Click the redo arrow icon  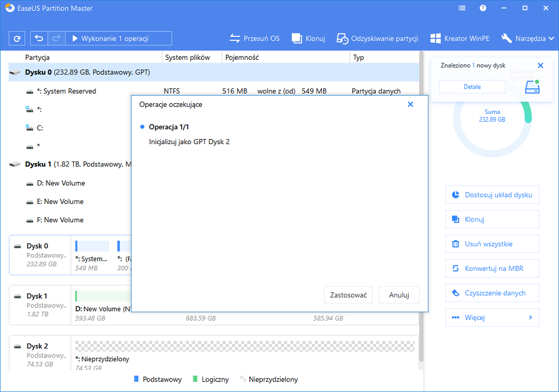56,39
